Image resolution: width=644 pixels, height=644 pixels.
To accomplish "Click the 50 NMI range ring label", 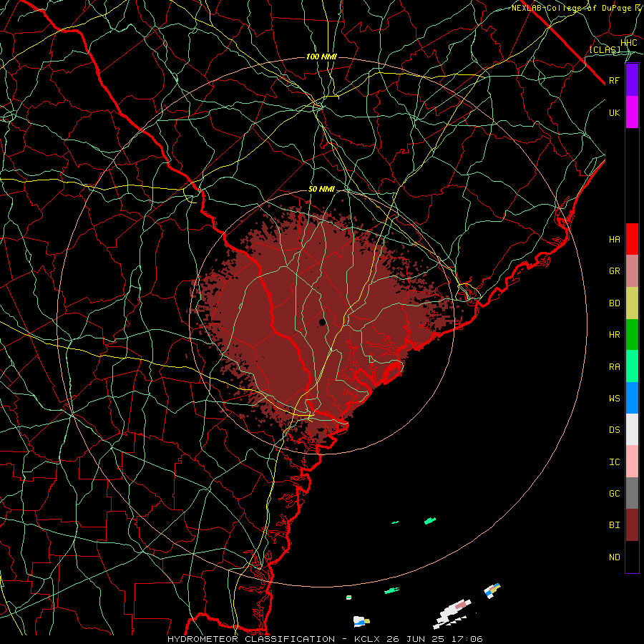I will click(321, 189).
